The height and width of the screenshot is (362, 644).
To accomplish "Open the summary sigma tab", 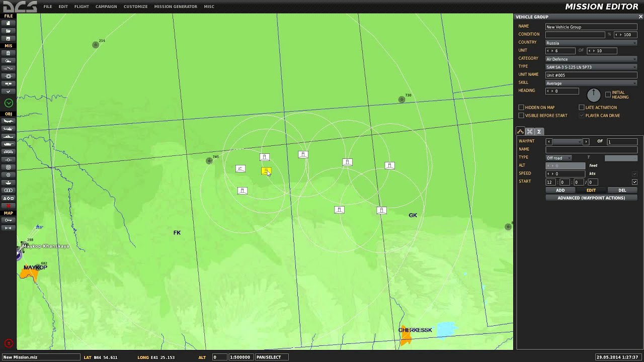I will (539, 131).
